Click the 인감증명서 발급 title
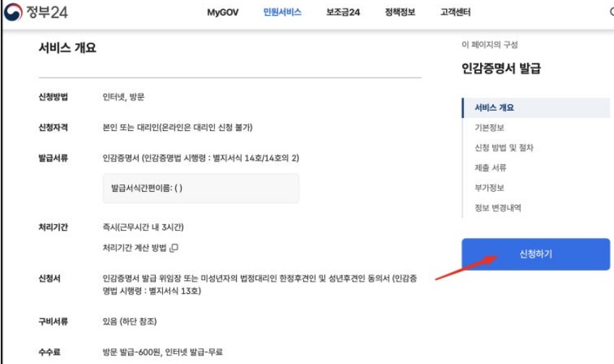614x364 pixels. pyautogui.click(x=501, y=68)
